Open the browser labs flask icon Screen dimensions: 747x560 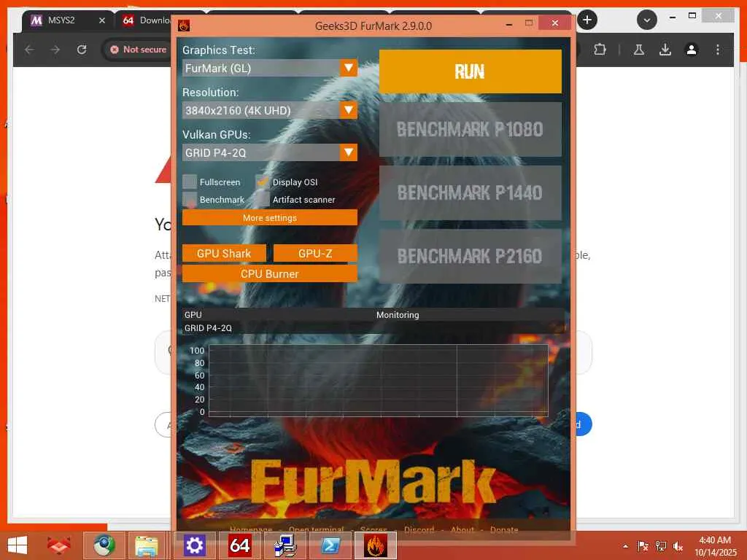click(639, 50)
